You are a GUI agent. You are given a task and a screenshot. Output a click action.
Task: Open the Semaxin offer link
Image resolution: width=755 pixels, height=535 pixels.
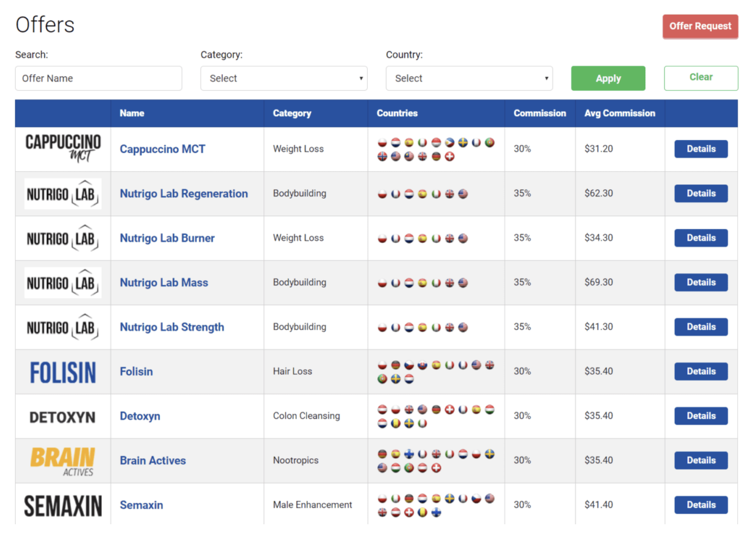141,505
